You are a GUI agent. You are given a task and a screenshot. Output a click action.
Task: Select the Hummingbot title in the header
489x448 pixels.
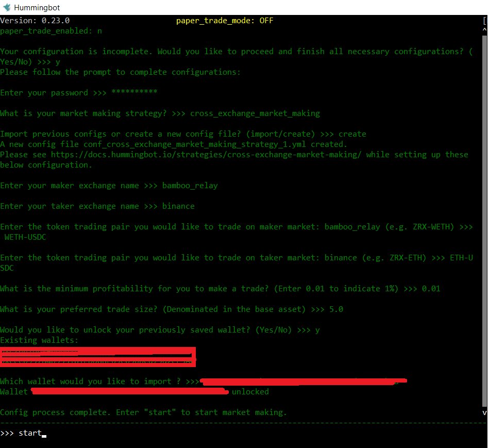click(x=37, y=7)
